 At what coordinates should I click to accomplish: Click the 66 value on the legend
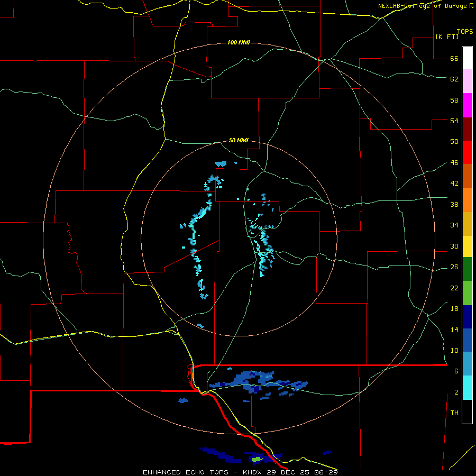[454, 58]
